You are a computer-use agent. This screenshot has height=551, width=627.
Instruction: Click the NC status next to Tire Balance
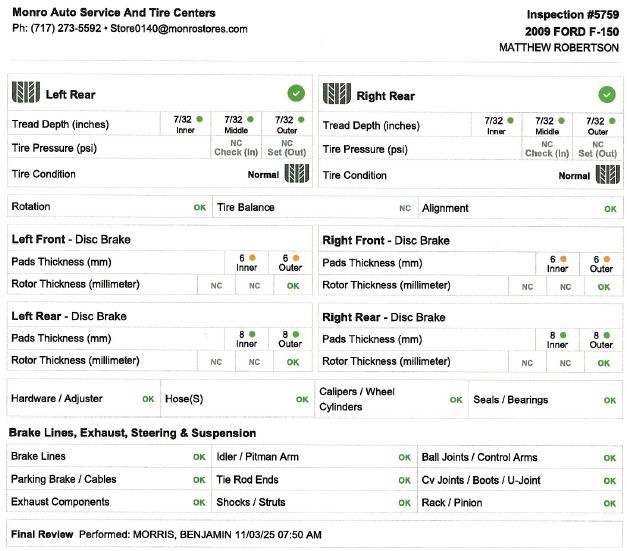point(405,208)
